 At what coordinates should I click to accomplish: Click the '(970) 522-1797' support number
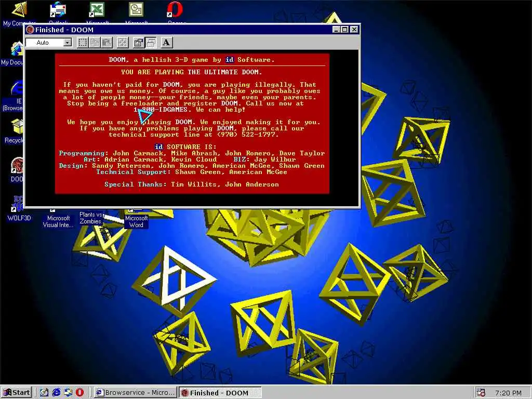coord(246,135)
